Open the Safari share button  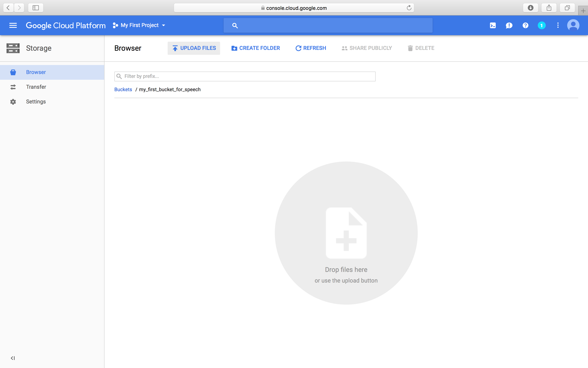click(549, 8)
